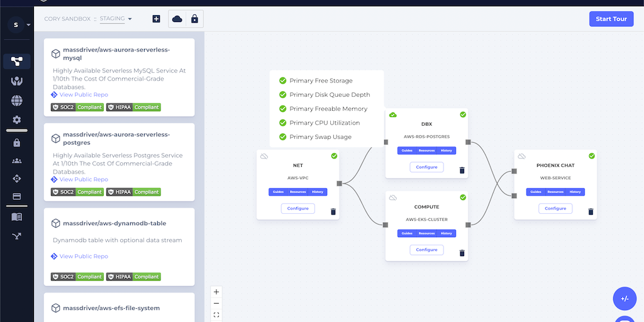Open Guides tab on COMPUTE node
The width and height of the screenshot is (644, 322).
pos(407,233)
